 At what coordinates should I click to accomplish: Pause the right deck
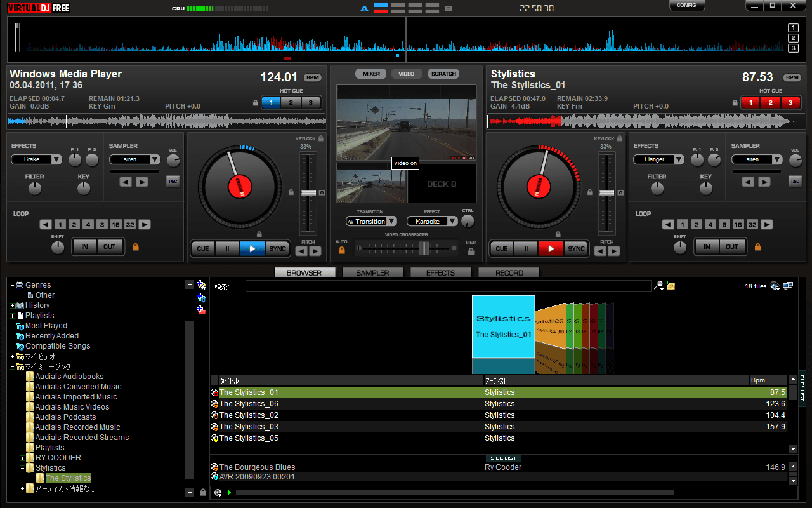[526, 248]
